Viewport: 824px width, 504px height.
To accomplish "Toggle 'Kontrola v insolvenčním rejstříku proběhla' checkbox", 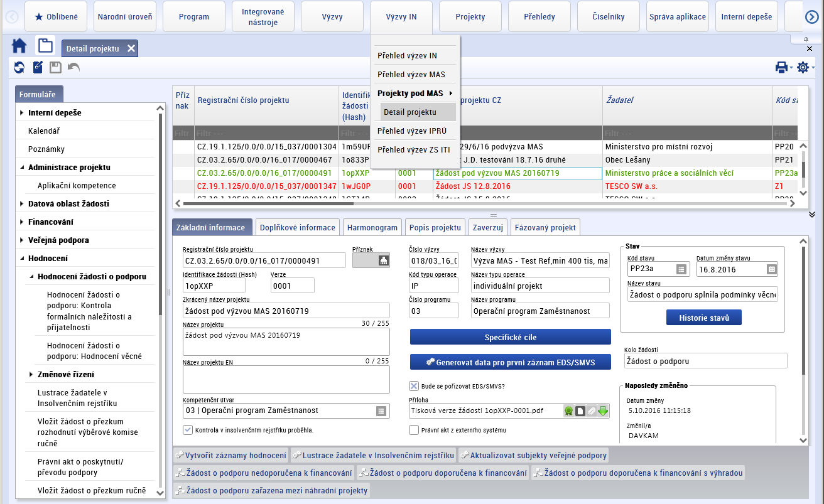I will (x=187, y=430).
